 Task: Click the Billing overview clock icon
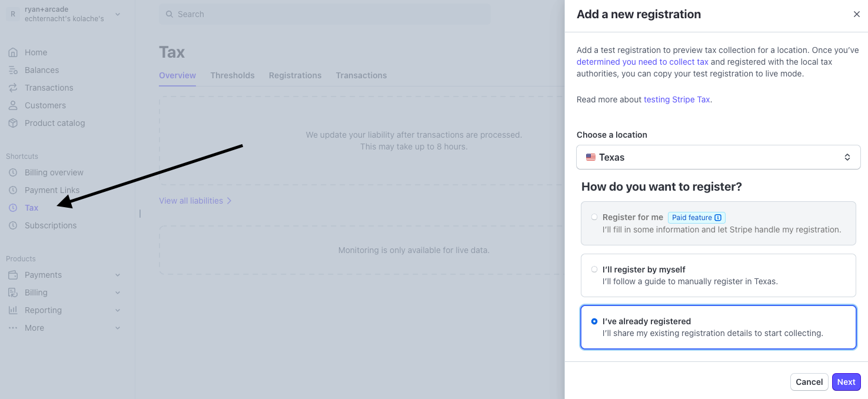coord(13,172)
